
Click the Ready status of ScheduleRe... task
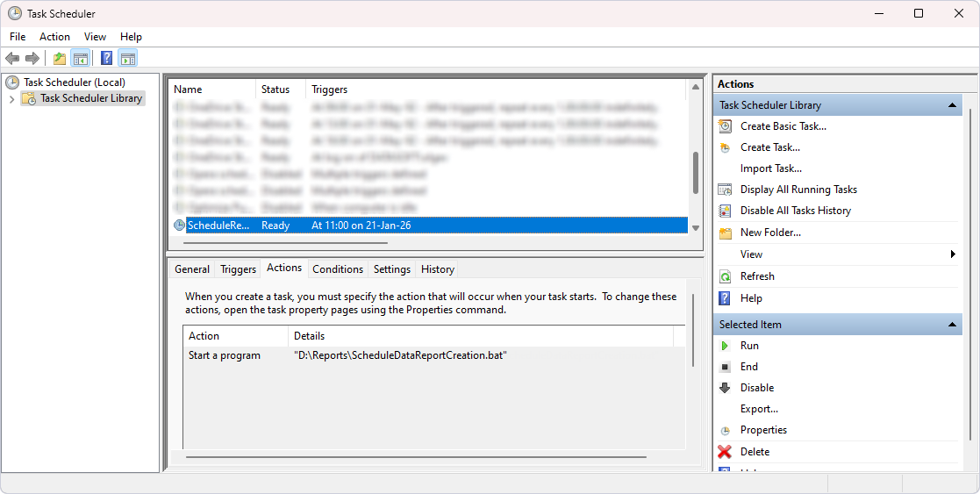[x=275, y=226]
